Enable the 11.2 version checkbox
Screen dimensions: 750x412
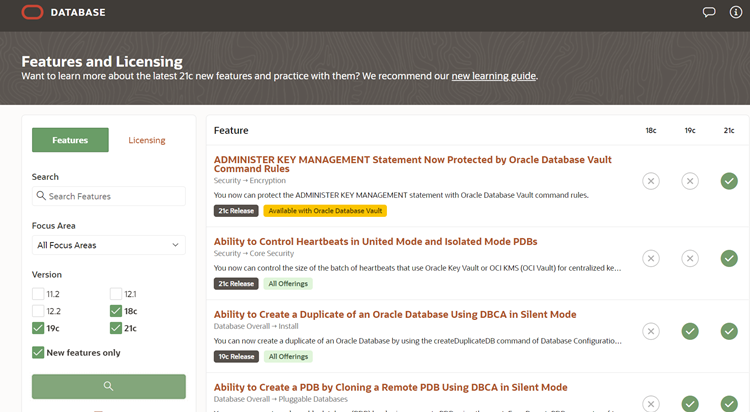[x=38, y=294]
